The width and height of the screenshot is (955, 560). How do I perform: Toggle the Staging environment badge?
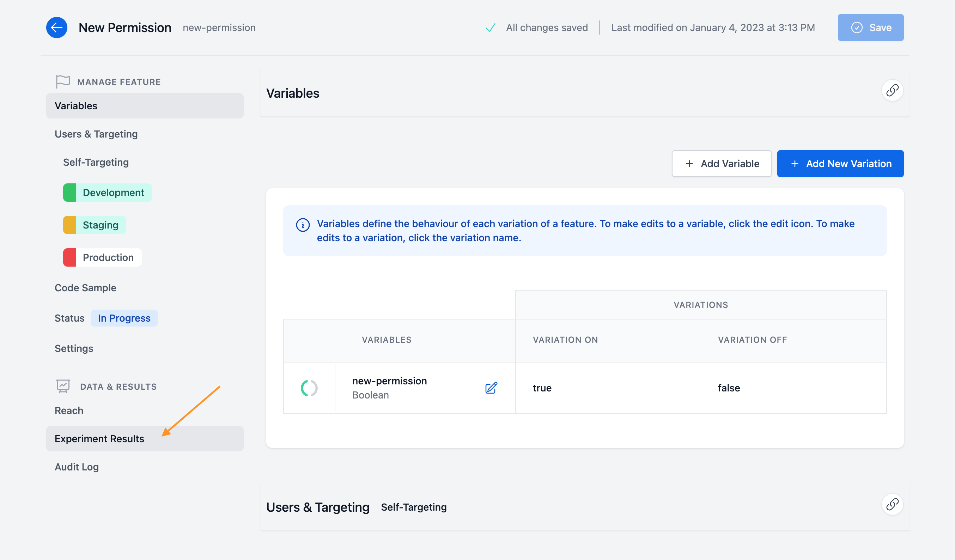pos(94,225)
